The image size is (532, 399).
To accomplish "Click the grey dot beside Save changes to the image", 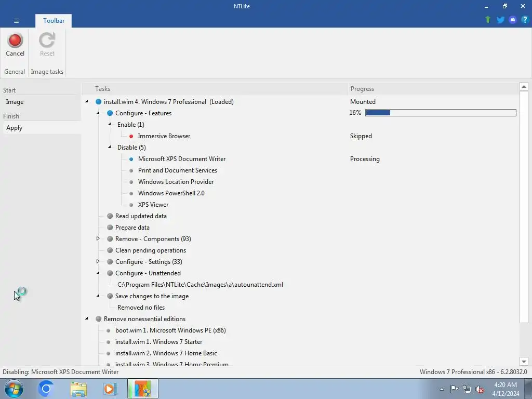I will pos(110,296).
